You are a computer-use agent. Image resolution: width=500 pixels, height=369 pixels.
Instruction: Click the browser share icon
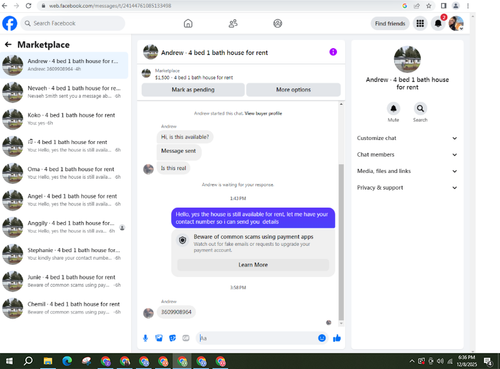[417, 6]
